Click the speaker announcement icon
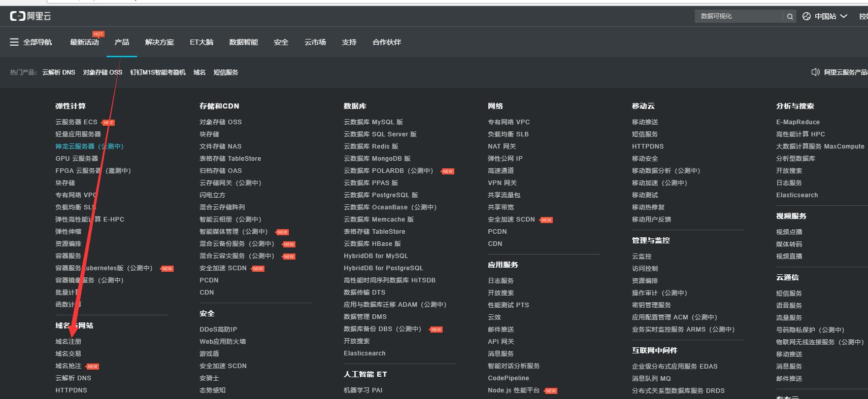 pyautogui.click(x=815, y=72)
